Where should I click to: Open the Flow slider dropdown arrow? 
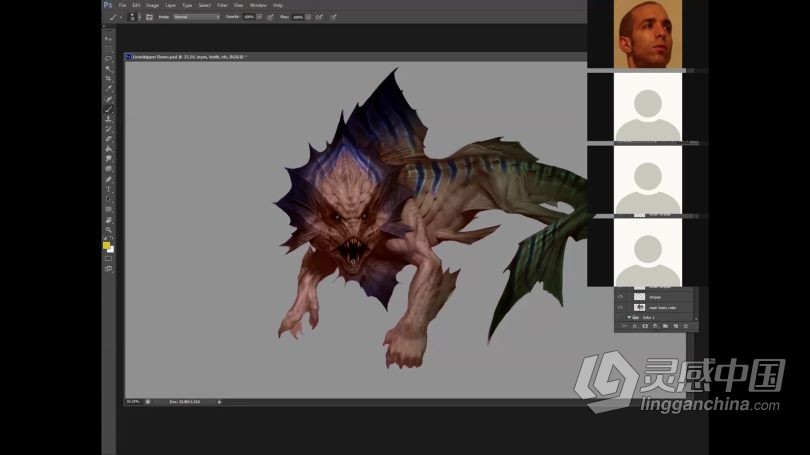point(308,17)
